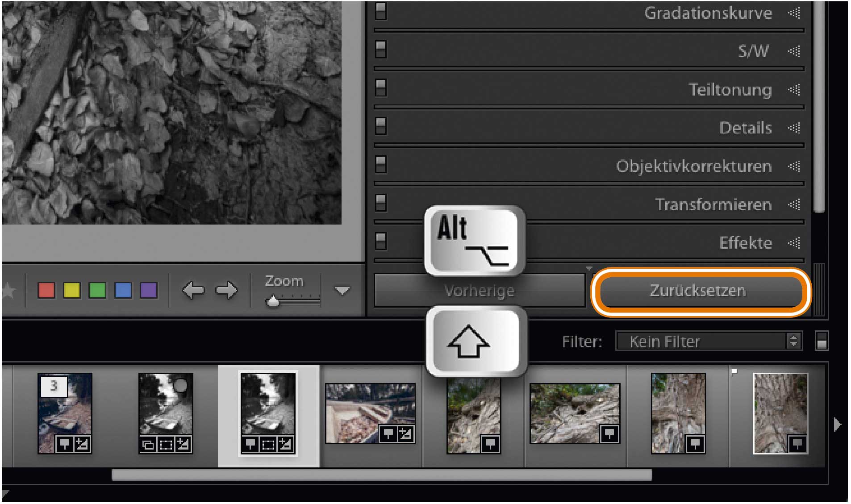This screenshot has height=504, width=851.
Task: Expand Objektivkorrekturen using its triangle
Action: click(x=794, y=167)
